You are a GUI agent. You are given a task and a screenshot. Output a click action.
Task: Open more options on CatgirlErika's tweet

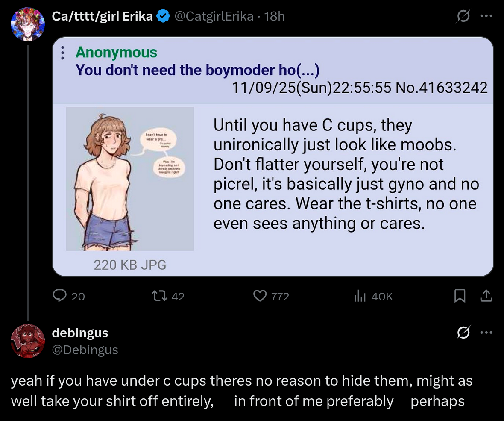coord(486,17)
